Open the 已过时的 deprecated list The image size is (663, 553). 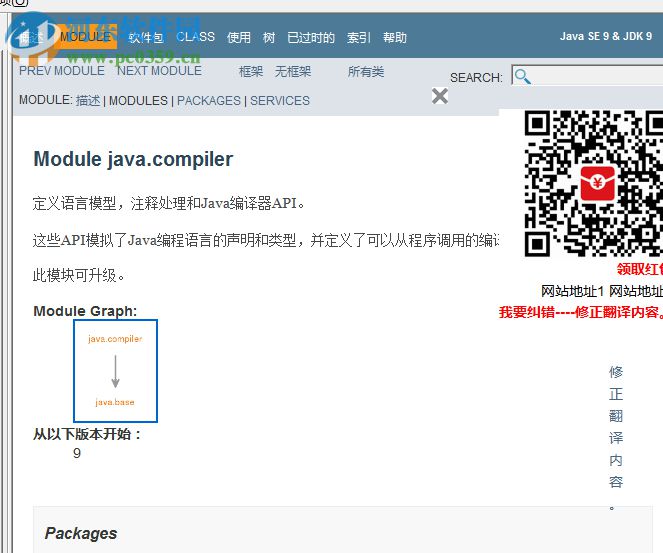pos(311,38)
